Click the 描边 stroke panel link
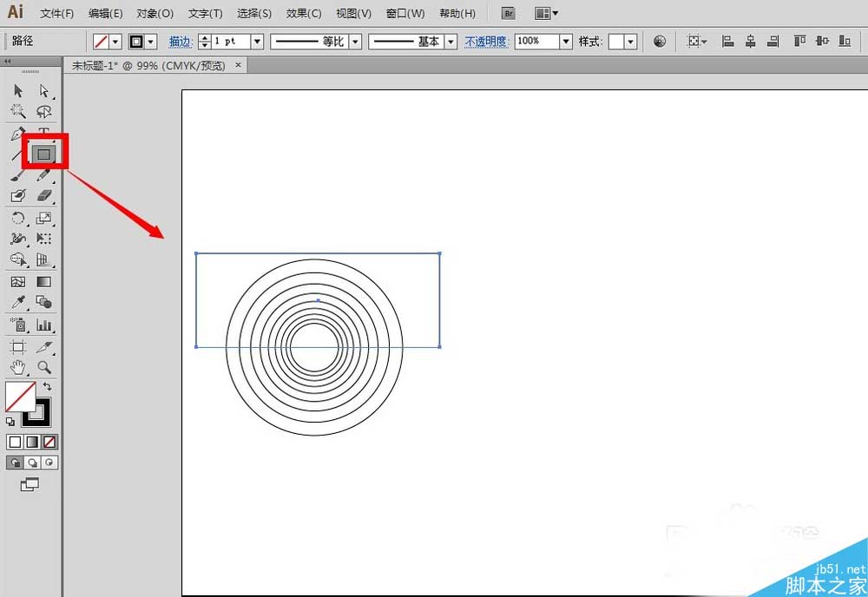Screen dimensions: 868x597 click(180, 42)
